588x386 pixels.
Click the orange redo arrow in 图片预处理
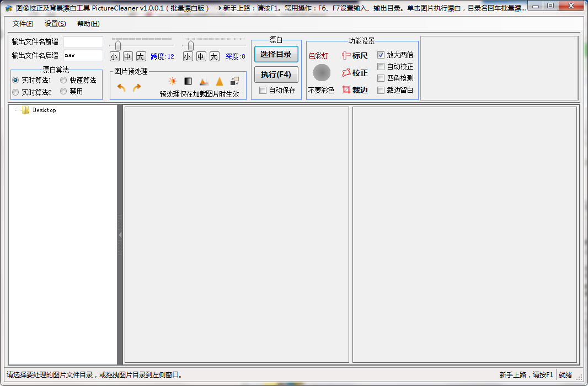[137, 87]
